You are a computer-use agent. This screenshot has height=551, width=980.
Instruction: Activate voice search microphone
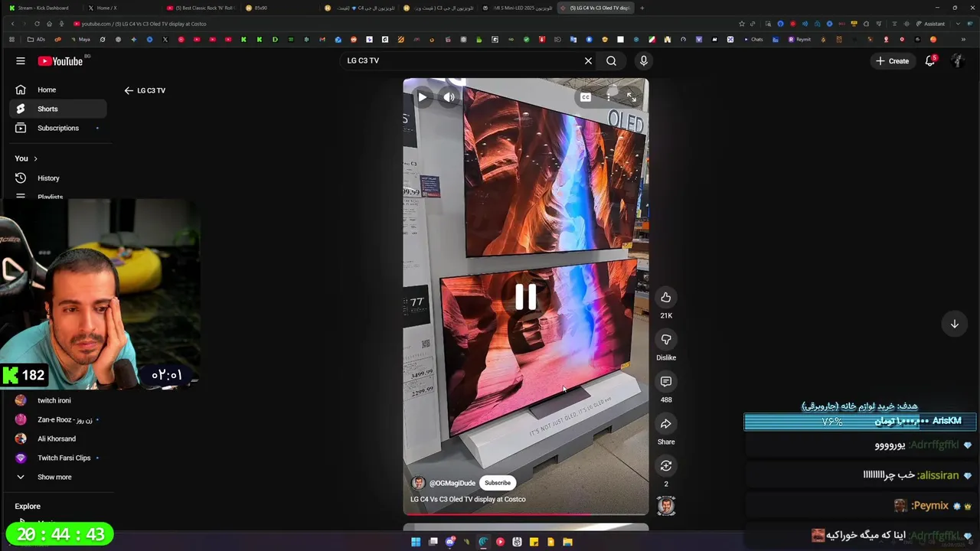(x=643, y=60)
